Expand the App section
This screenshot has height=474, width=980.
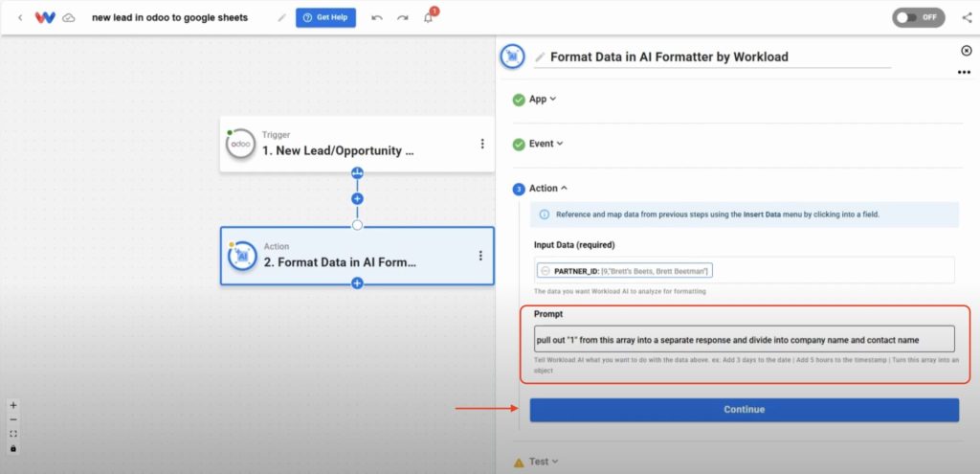(x=543, y=99)
